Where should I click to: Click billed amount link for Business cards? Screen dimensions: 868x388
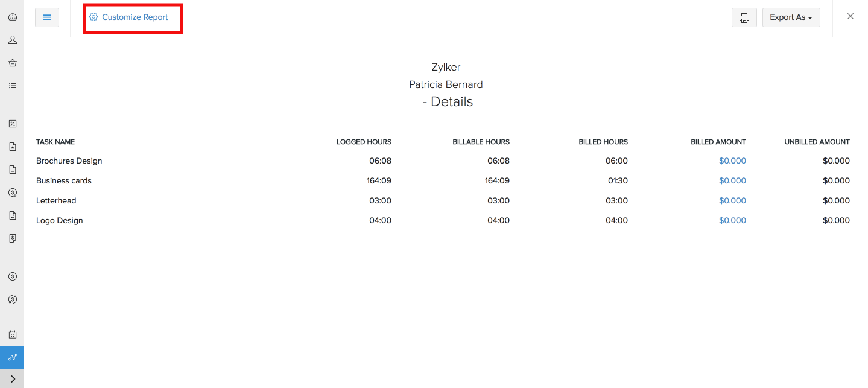point(732,181)
